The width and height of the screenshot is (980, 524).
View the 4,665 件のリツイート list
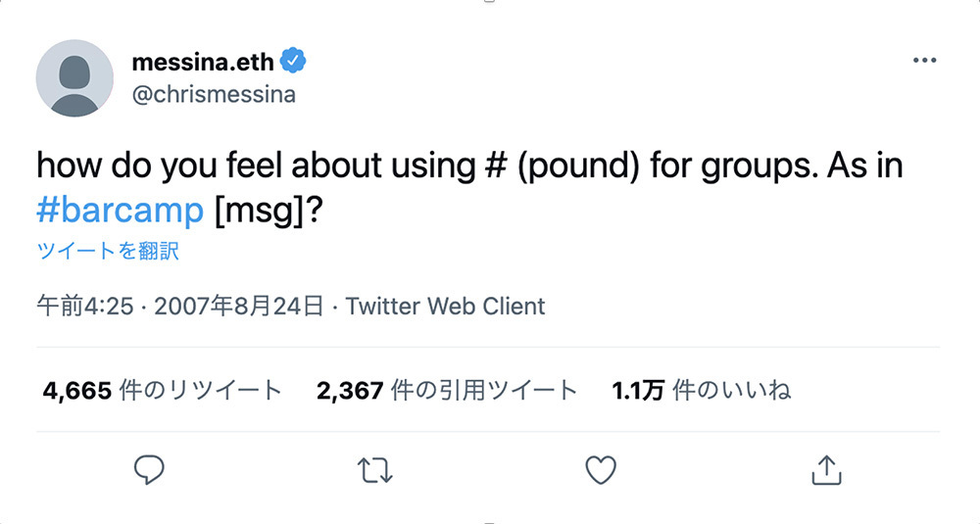pos(163,391)
